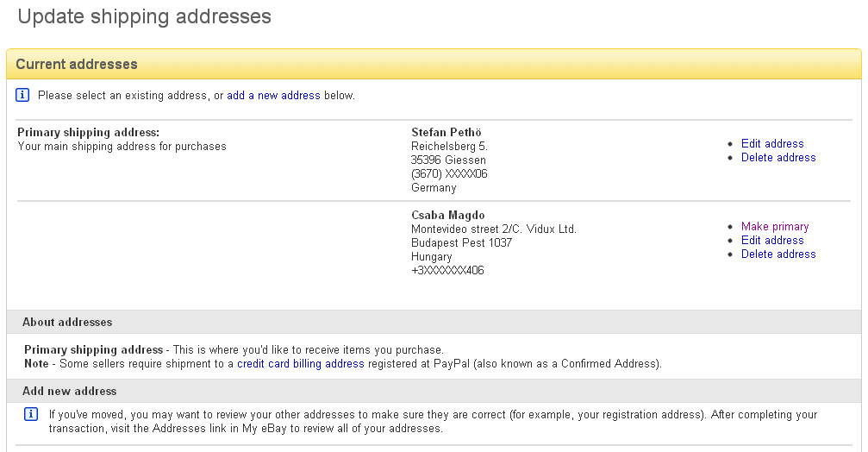Click the "Update shipping addresses" page title
This screenshot has width=868, height=452.
click(144, 16)
